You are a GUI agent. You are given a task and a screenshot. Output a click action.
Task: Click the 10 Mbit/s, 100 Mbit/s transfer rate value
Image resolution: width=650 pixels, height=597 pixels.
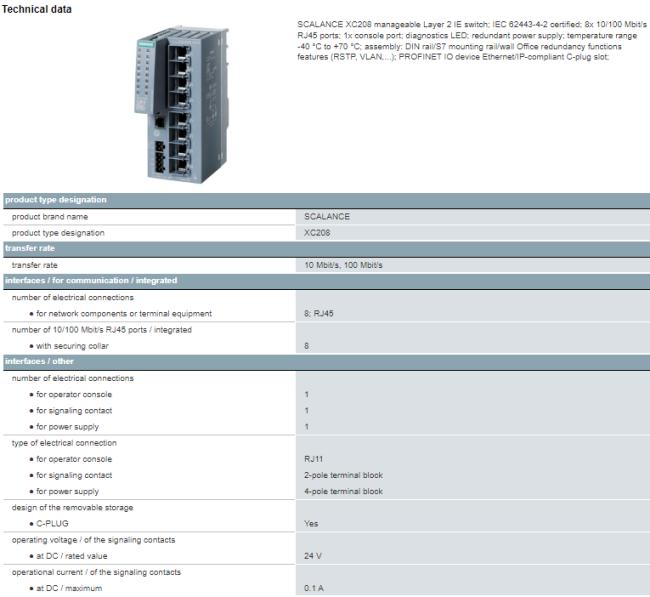343,265
